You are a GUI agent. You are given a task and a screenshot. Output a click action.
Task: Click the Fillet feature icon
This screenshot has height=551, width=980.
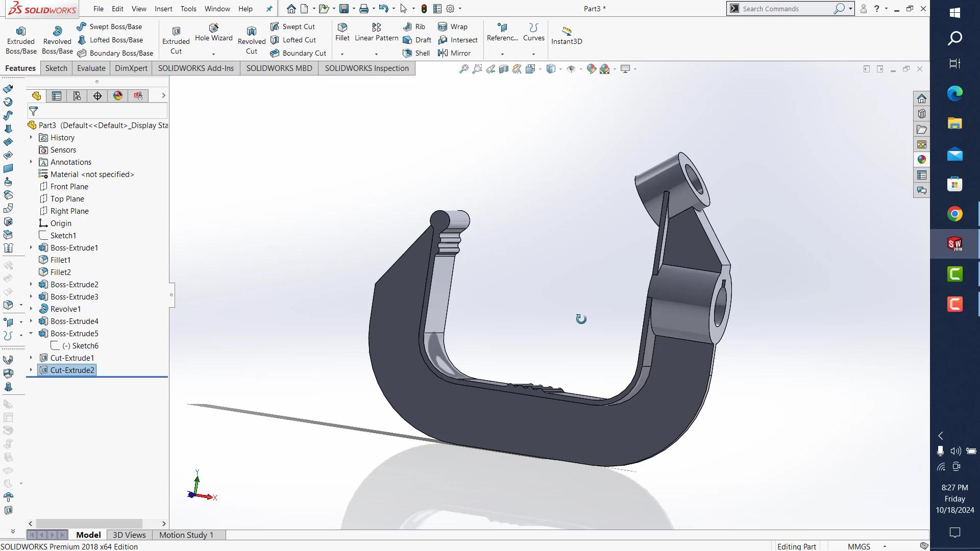tap(342, 31)
